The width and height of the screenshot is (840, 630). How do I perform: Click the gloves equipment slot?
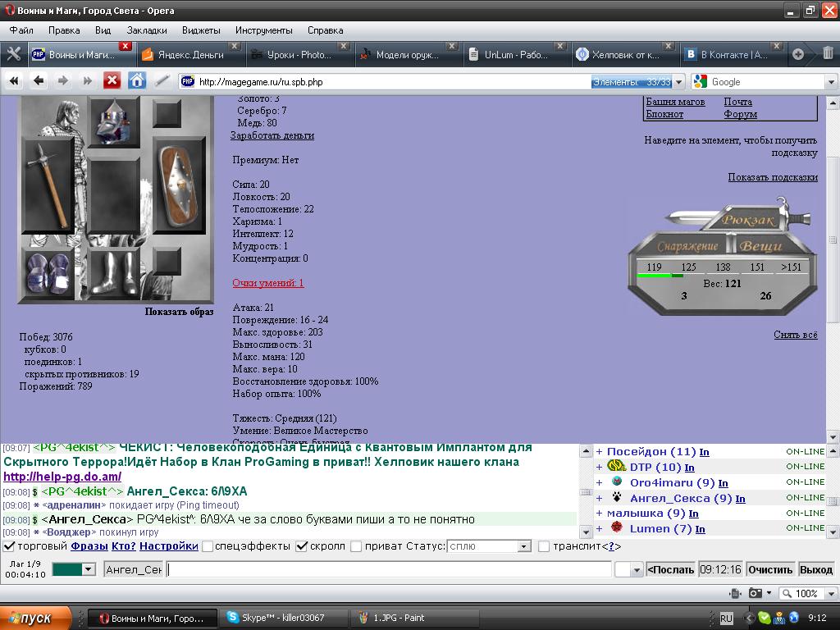click(48, 274)
